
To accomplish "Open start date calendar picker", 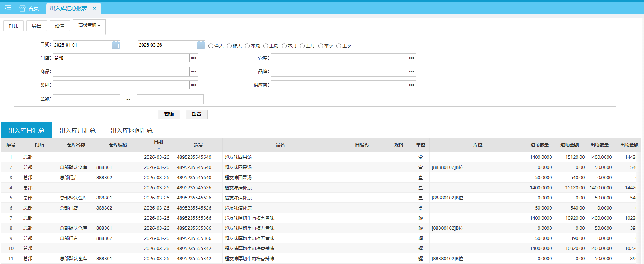I will (116, 45).
